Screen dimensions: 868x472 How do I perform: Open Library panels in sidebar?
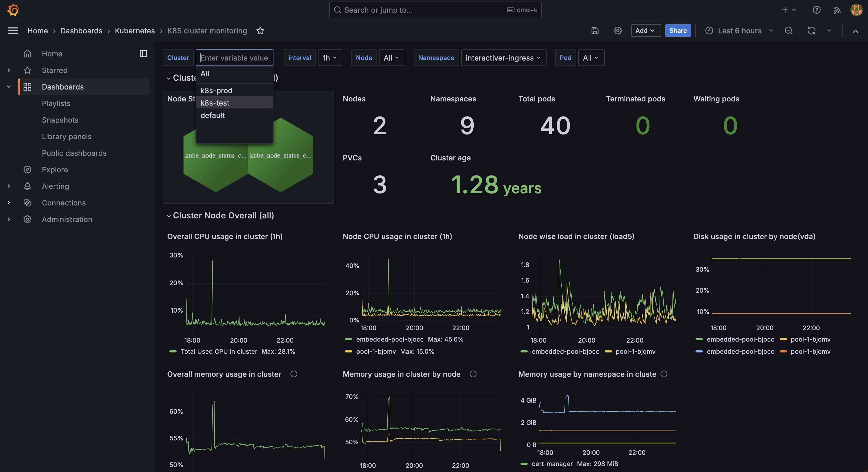tap(67, 136)
